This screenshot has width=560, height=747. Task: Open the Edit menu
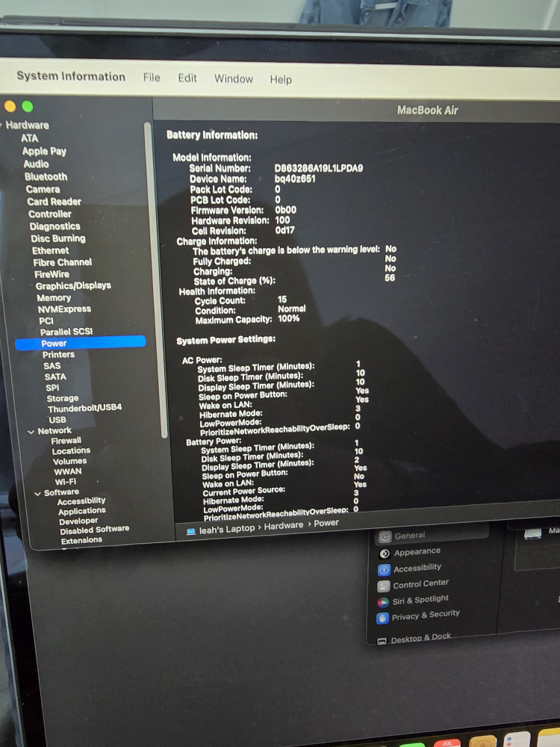coord(187,78)
